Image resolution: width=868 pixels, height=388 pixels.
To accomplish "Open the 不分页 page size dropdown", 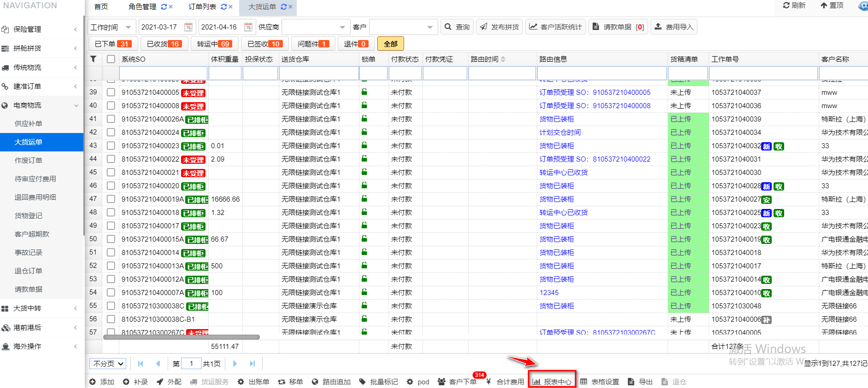I will tap(108, 364).
